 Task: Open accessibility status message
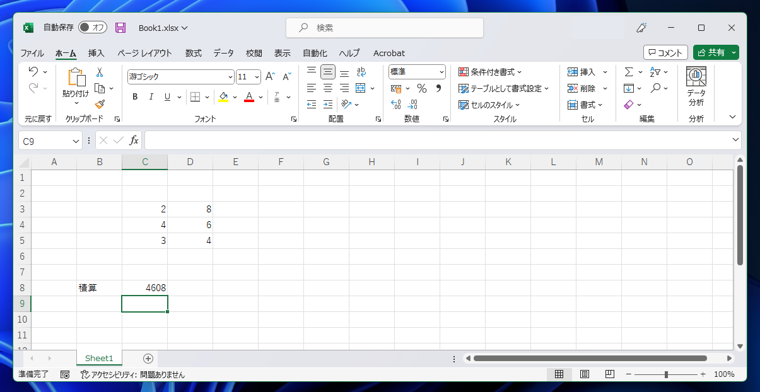click(x=133, y=375)
